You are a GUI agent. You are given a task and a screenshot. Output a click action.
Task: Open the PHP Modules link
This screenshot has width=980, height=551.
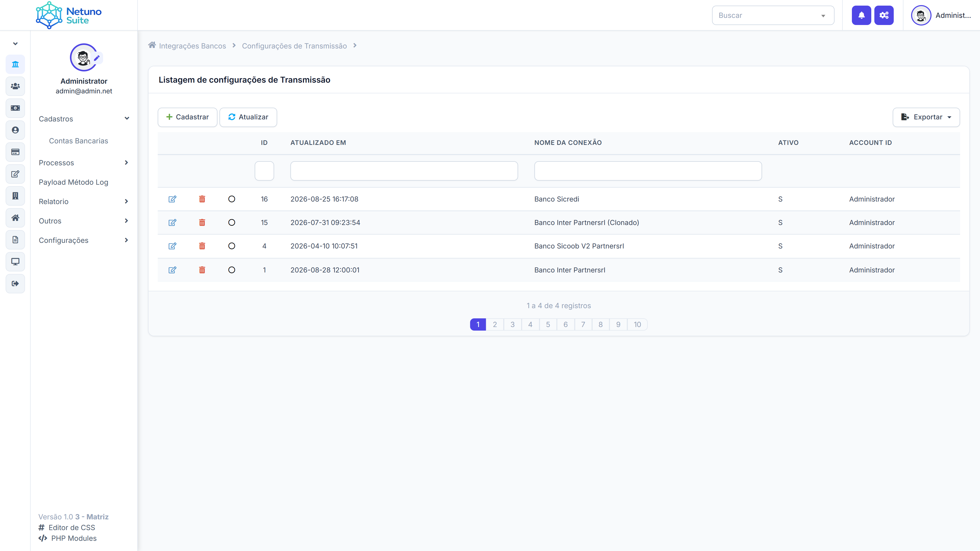tap(68, 538)
